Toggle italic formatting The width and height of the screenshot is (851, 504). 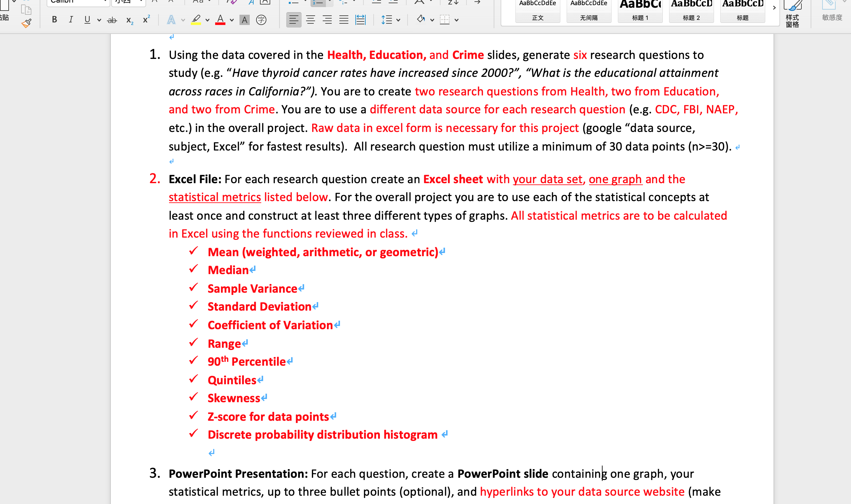pos(71,20)
